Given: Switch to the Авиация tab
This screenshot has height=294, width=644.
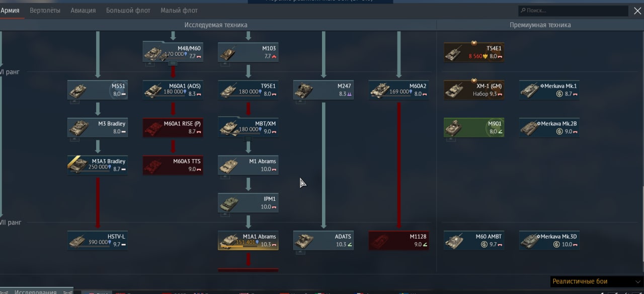Looking at the screenshot, I should point(83,10).
